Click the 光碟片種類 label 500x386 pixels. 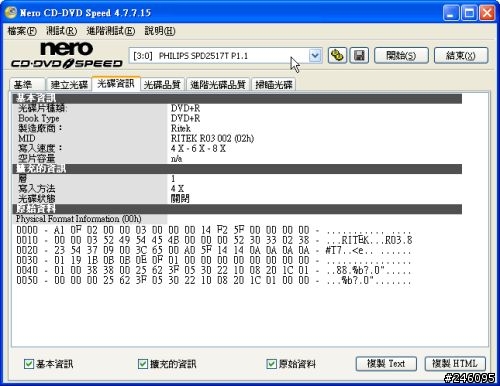[42, 108]
